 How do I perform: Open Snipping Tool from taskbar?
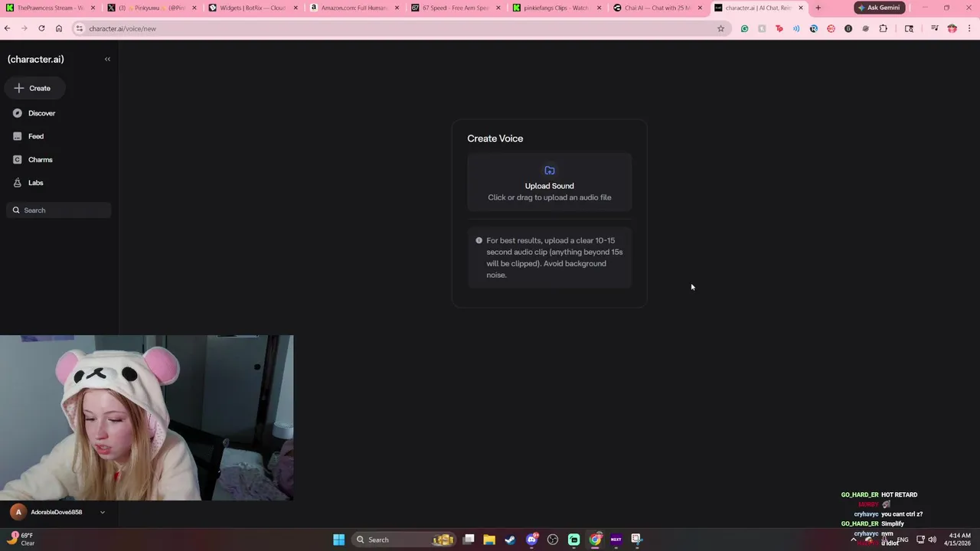coord(636,540)
